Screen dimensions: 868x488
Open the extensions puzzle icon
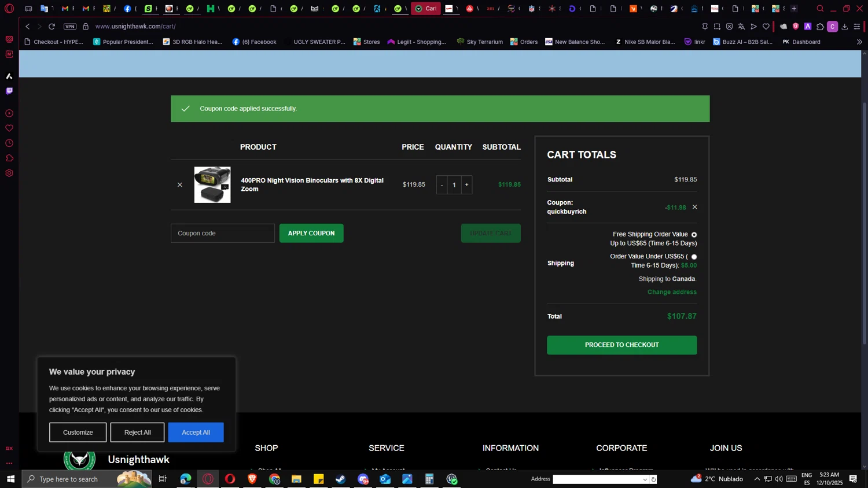(x=820, y=27)
